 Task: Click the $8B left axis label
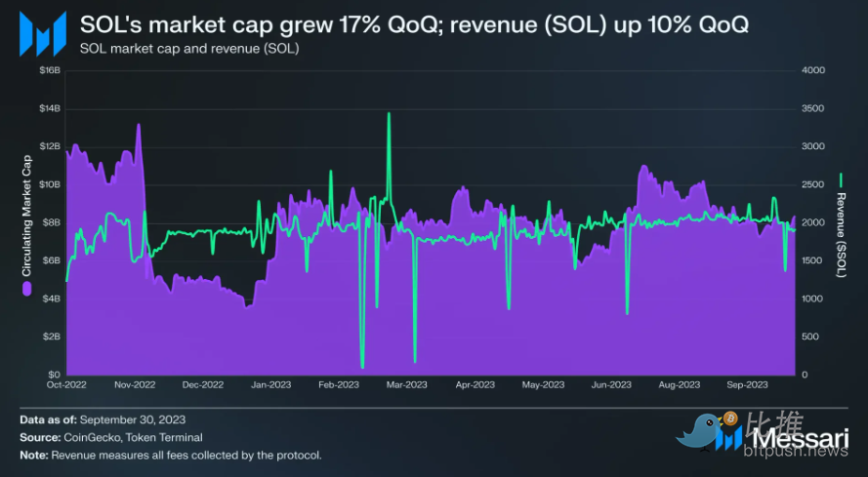point(52,223)
